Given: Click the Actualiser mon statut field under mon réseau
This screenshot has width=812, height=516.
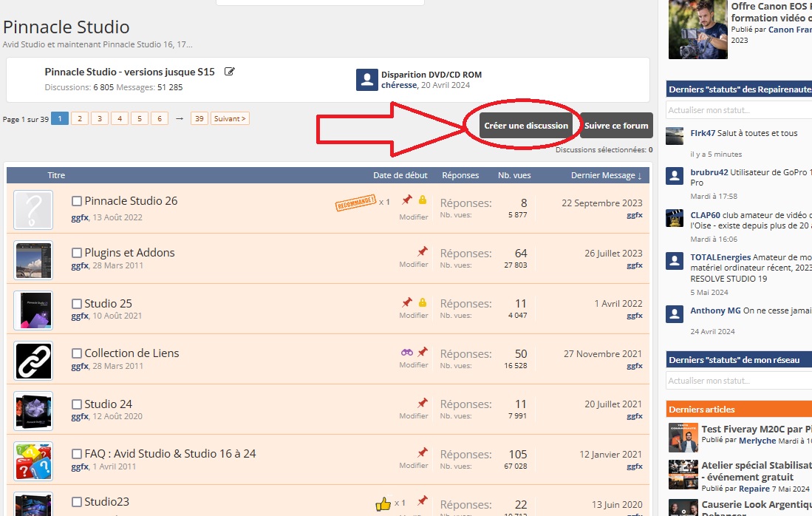Looking at the screenshot, I should click(x=739, y=380).
